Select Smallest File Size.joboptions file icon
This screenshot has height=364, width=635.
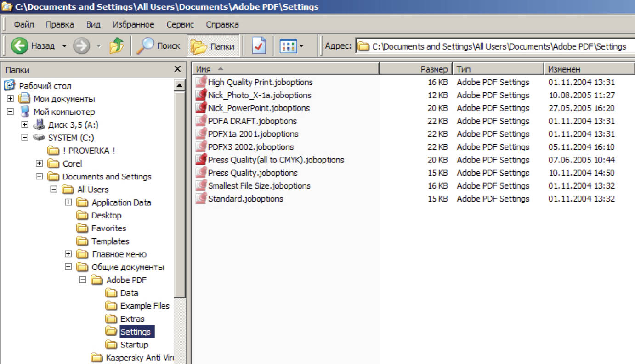(x=201, y=185)
